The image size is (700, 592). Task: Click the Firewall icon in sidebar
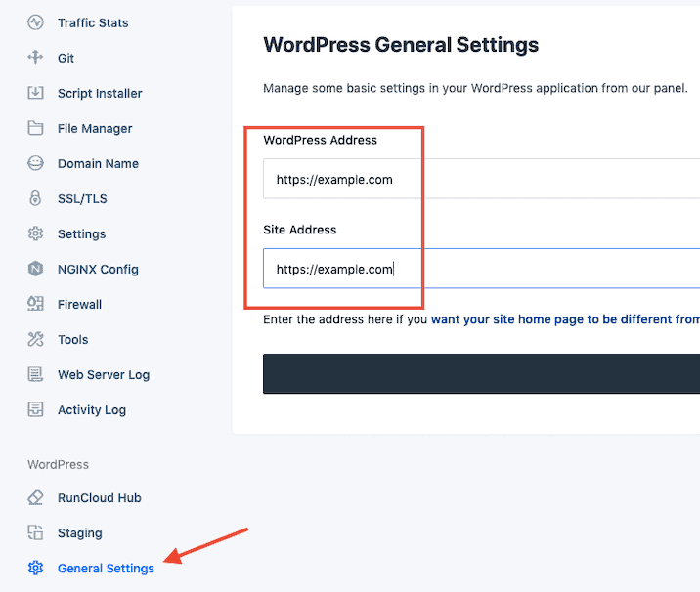[36, 304]
